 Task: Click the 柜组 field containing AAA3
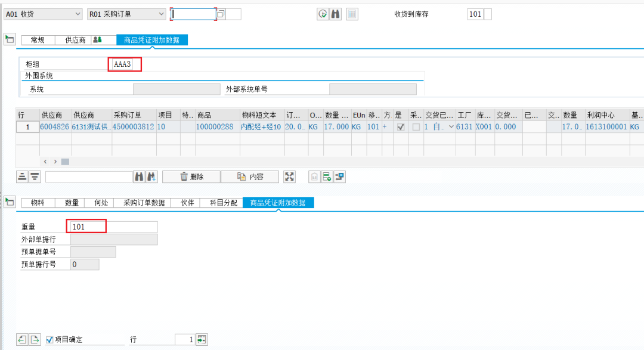pyautogui.click(x=123, y=64)
